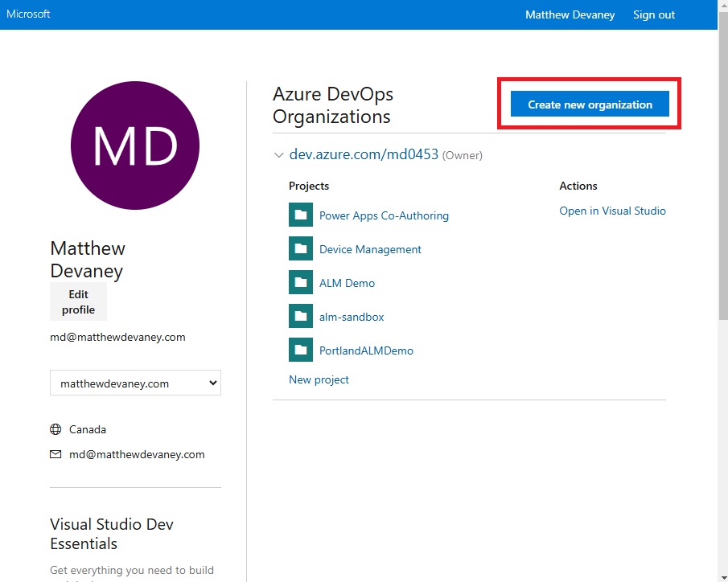Click Open in Visual Studio link
Viewport: 728px width, 582px height.
[612, 211]
